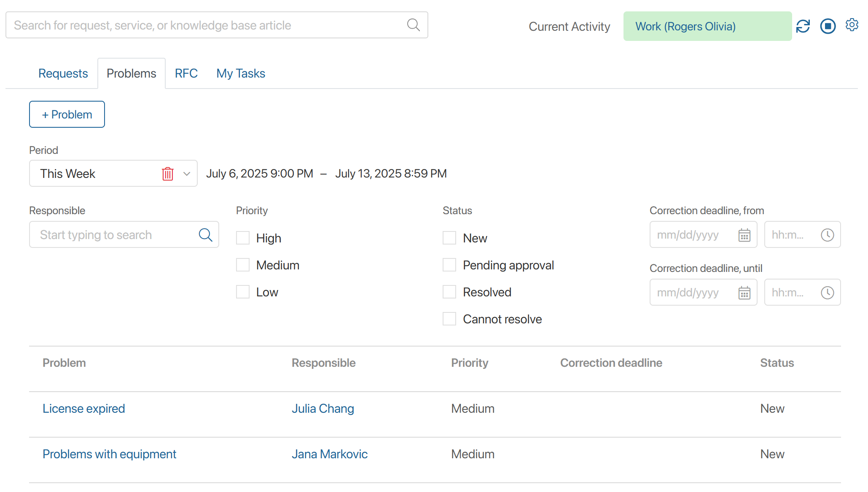Viewport: 868px width, 492px height.
Task: Check the New status checkbox
Action: click(x=449, y=238)
